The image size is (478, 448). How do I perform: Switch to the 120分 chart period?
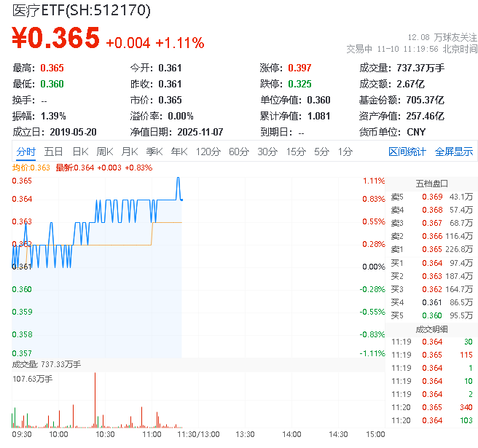(x=208, y=152)
